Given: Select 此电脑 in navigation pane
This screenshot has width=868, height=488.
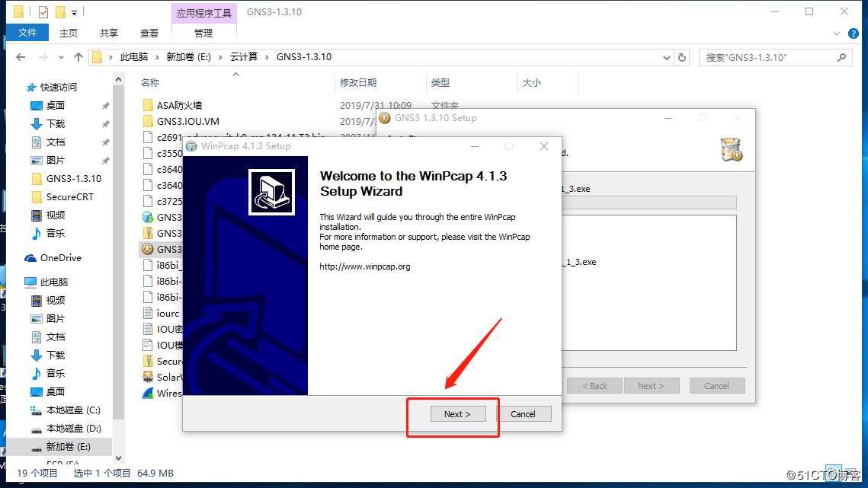Looking at the screenshot, I should [53, 282].
